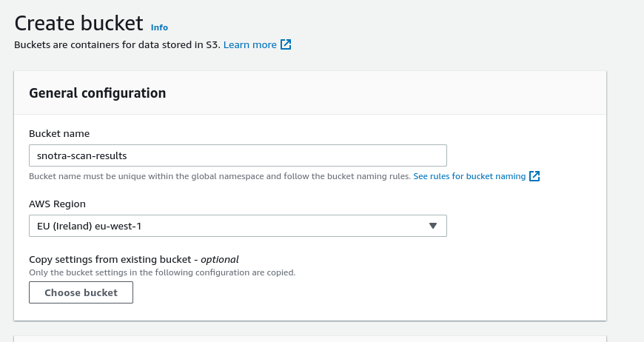Focus the Bucket name input field
644x342 pixels.
pos(296,155)
